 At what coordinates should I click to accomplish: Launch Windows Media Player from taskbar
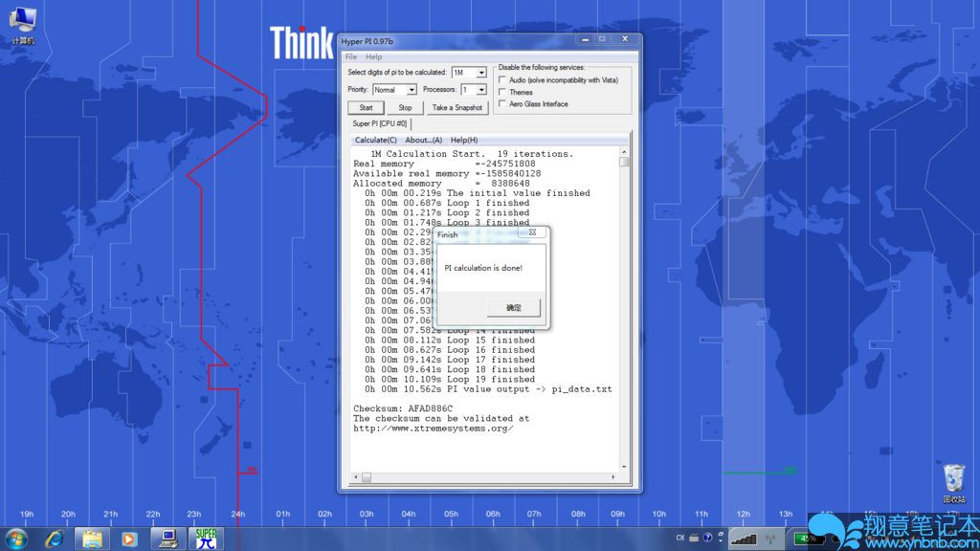point(129,539)
